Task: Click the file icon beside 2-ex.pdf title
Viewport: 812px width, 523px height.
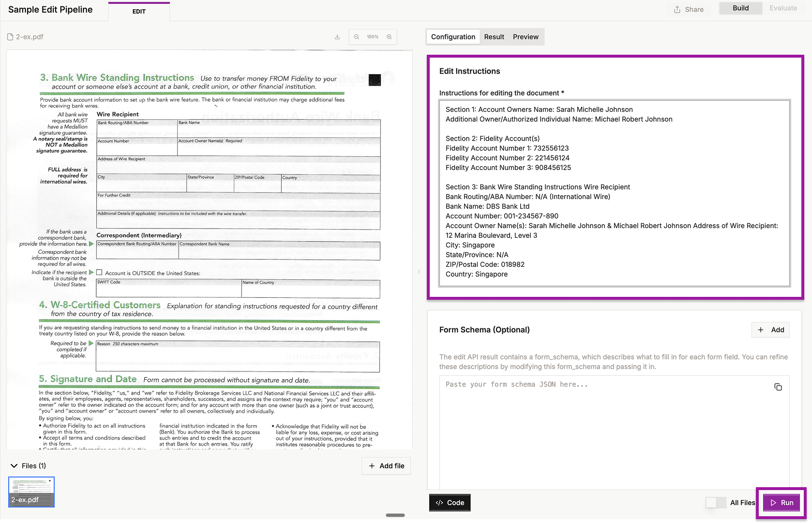Action: (x=10, y=37)
